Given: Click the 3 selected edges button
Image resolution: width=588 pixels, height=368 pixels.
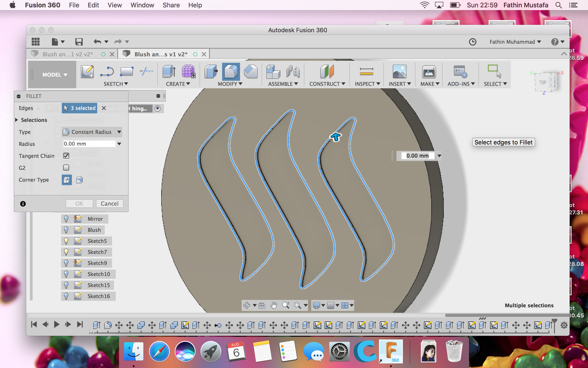Looking at the screenshot, I should (79, 108).
